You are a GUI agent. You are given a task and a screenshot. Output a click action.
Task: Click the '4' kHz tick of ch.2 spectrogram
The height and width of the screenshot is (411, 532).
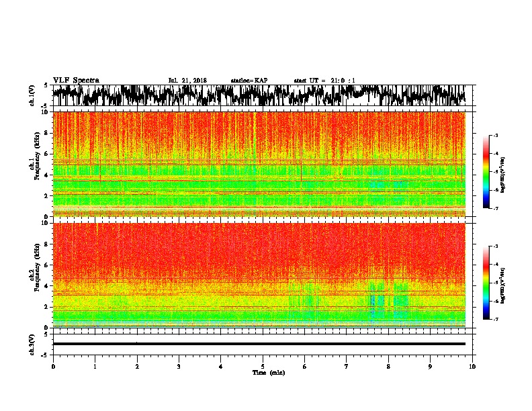click(48, 286)
